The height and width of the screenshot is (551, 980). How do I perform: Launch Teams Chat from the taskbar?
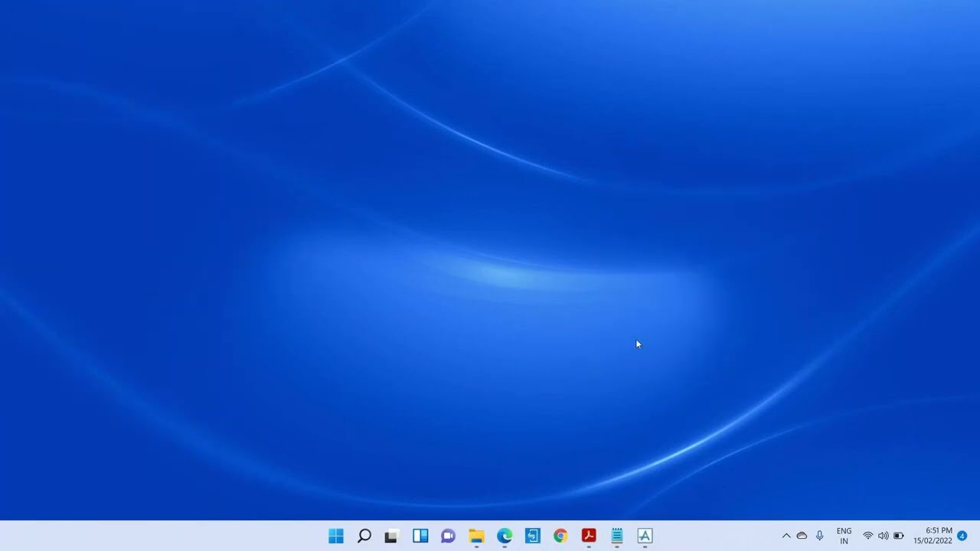449,536
